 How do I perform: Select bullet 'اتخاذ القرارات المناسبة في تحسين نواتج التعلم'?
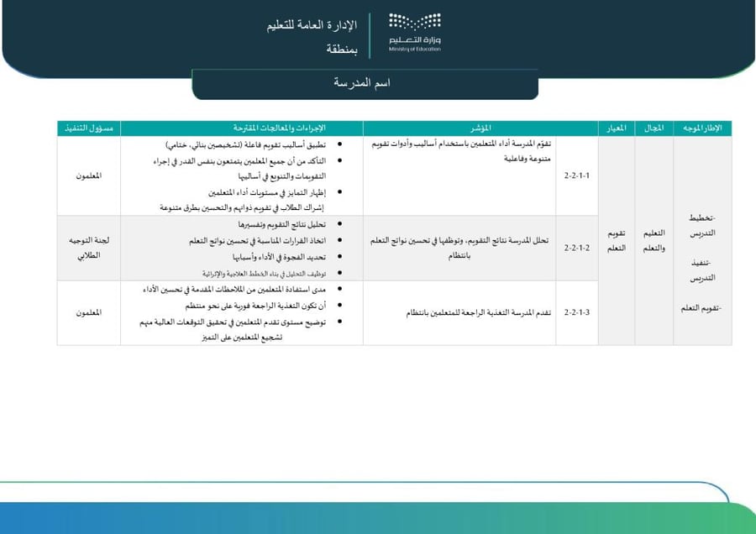tap(258, 240)
